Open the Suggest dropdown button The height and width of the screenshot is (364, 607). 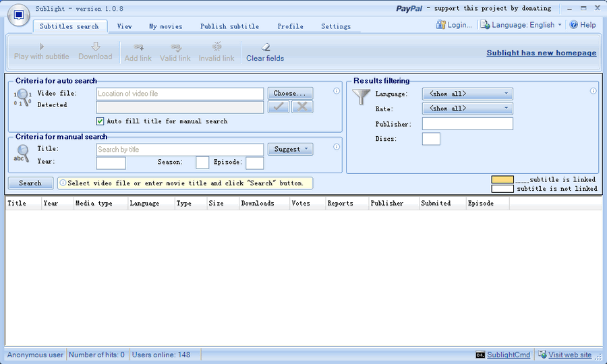[290, 150]
